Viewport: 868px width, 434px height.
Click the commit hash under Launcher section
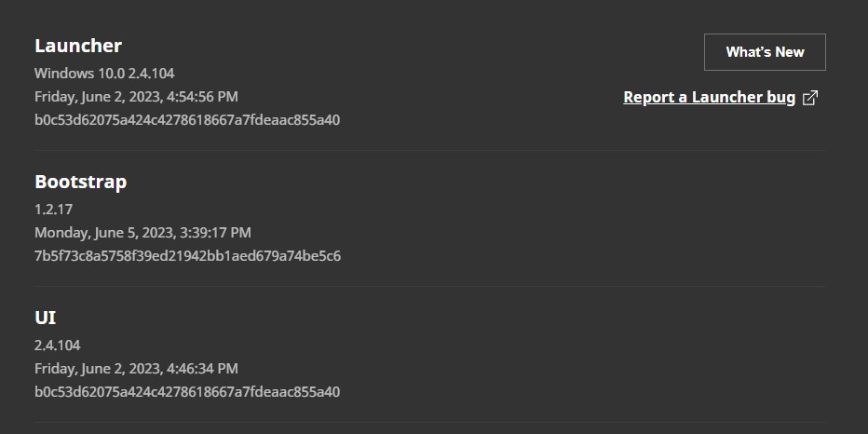pyautogui.click(x=187, y=119)
